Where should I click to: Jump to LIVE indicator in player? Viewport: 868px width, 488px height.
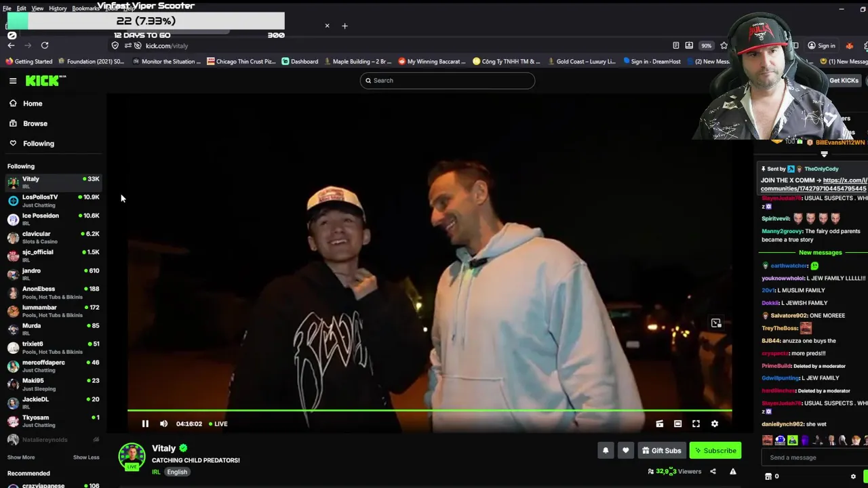point(218,424)
